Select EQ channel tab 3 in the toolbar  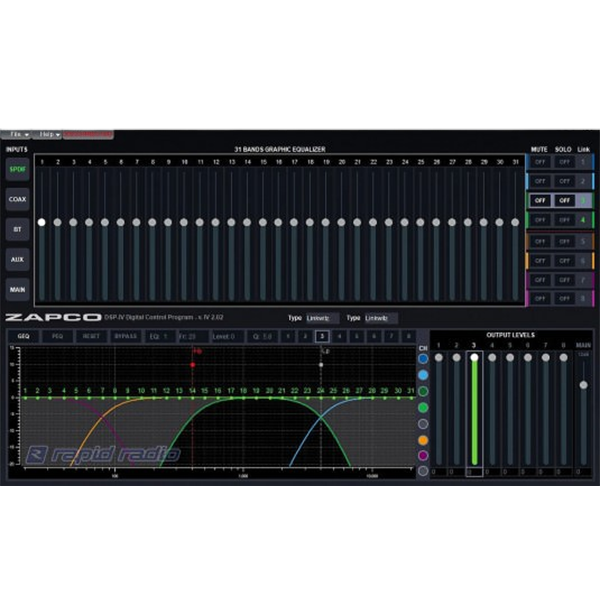[x=322, y=336]
